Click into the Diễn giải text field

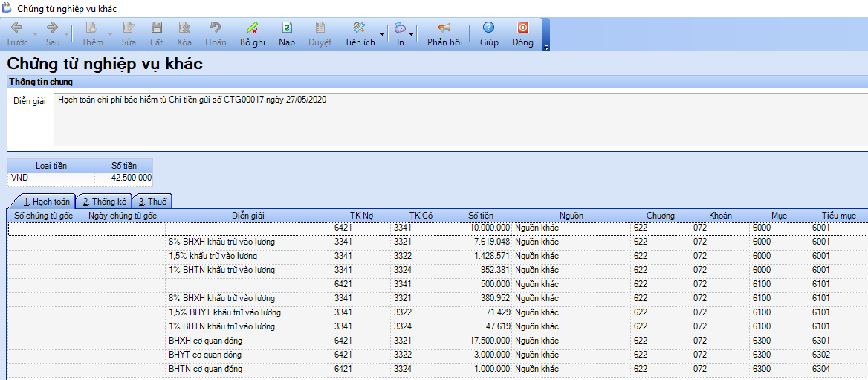(461, 120)
